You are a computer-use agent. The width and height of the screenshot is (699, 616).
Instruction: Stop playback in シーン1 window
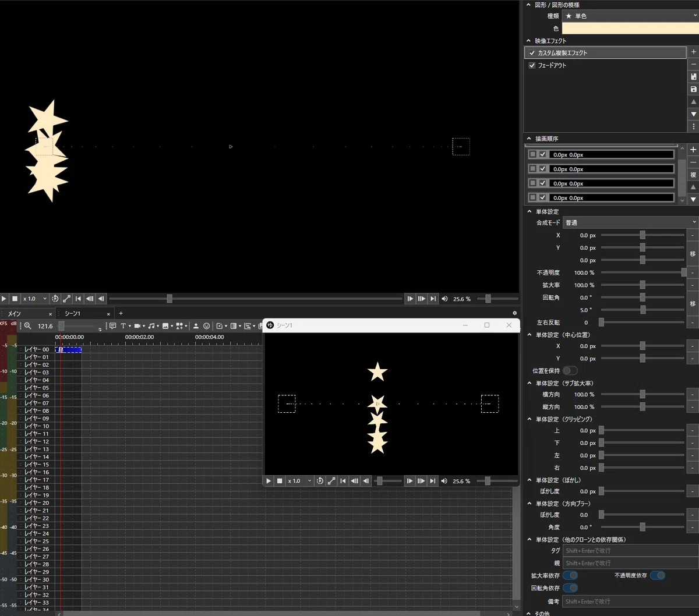coord(280,481)
